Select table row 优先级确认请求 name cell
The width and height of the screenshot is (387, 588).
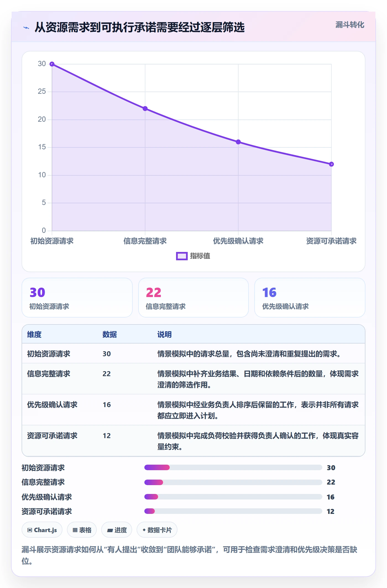(x=52, y=405)
